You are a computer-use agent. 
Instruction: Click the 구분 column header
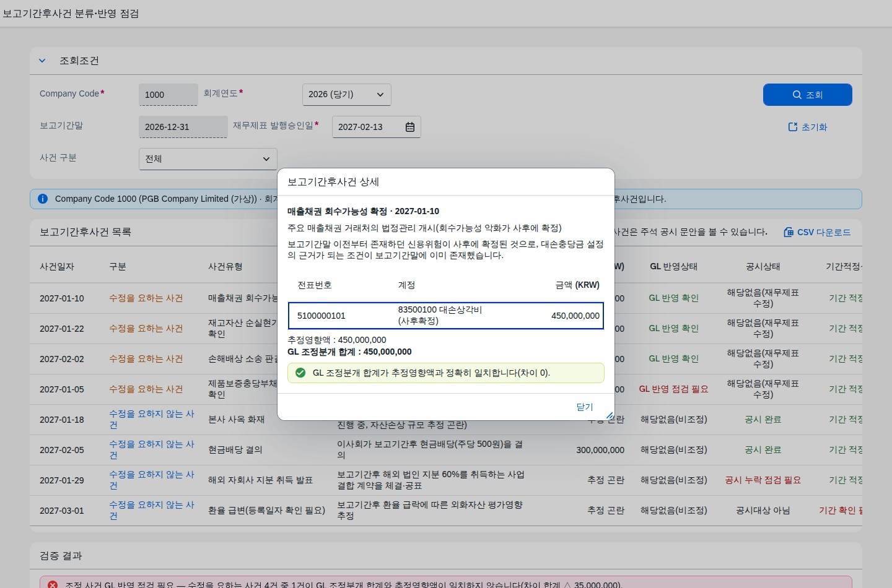tap(118, 267)
